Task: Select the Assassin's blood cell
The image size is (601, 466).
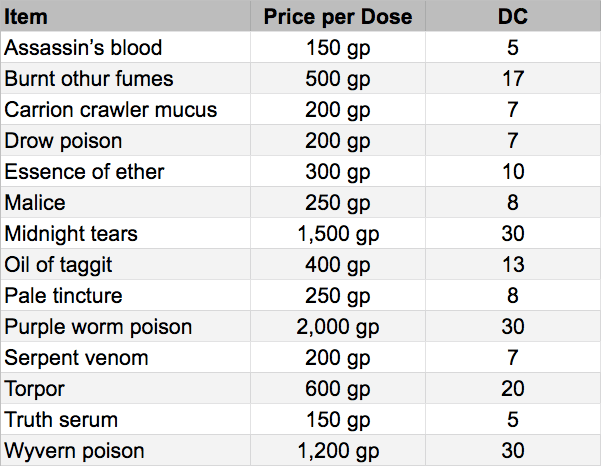Action: [x=83, y=48]
